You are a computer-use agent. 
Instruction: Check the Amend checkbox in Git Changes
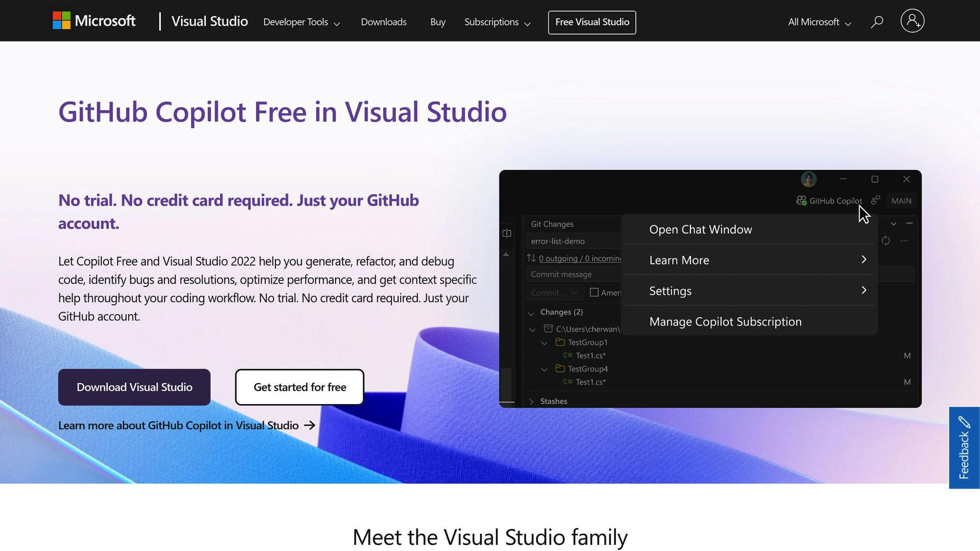coord(594,292)
